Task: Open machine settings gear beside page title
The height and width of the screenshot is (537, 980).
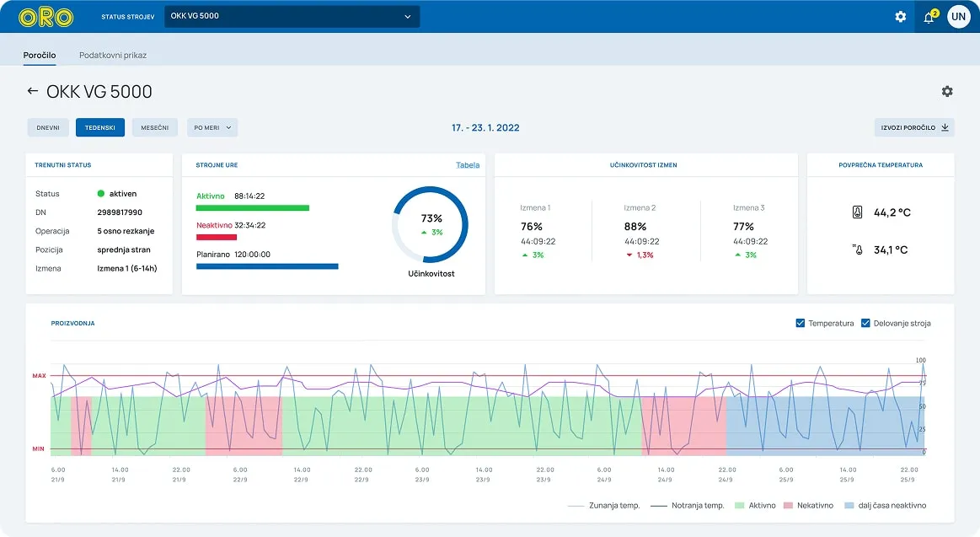Action: coord(947,91)
